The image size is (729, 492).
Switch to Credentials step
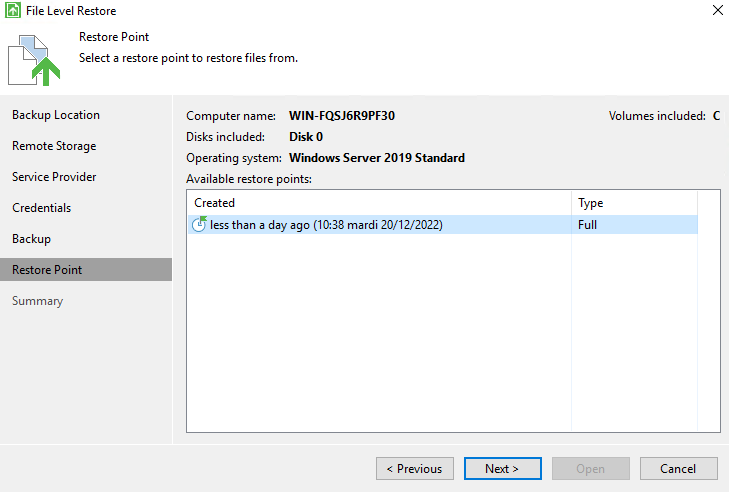click(41, 208)
